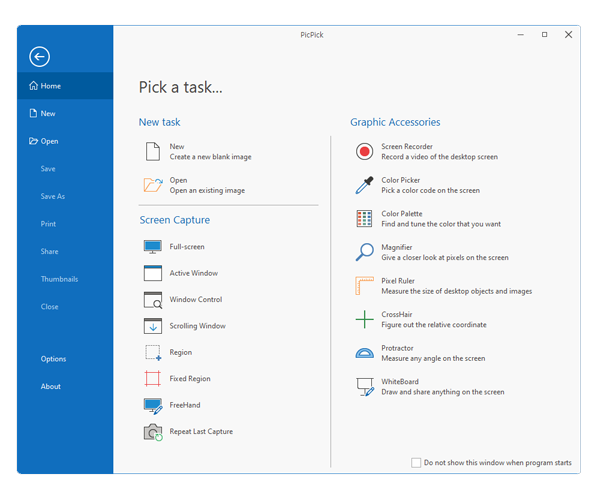This screenshot has width=598, height=499.
Task: Click the New blank image page icon
Action: click(x=153, y=151)
